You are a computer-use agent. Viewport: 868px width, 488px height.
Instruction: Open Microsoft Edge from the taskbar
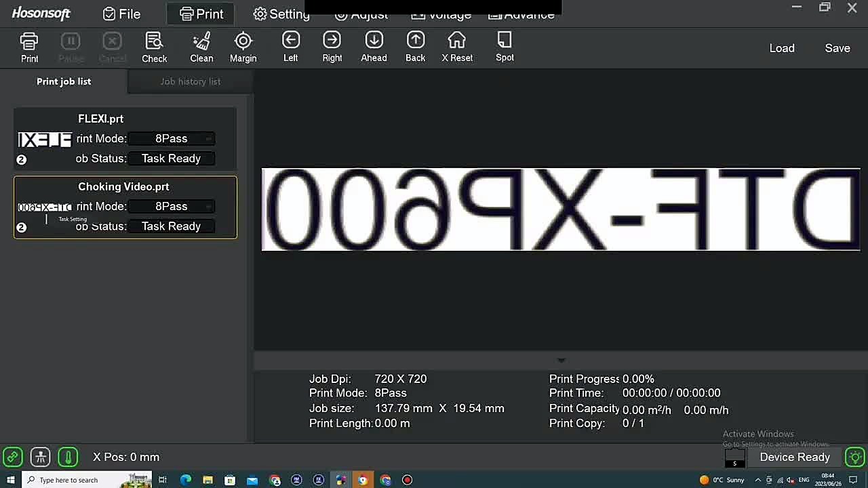(x=185, y=480)
